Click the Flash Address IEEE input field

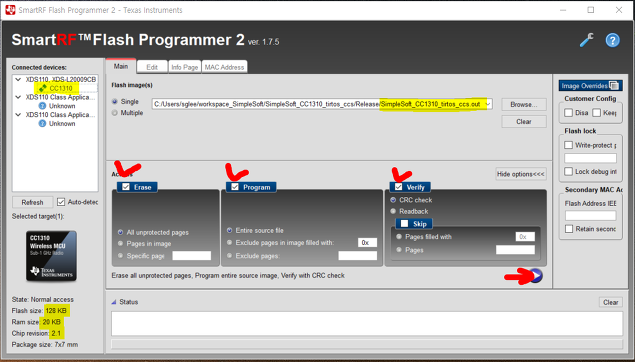click(590, 215)
